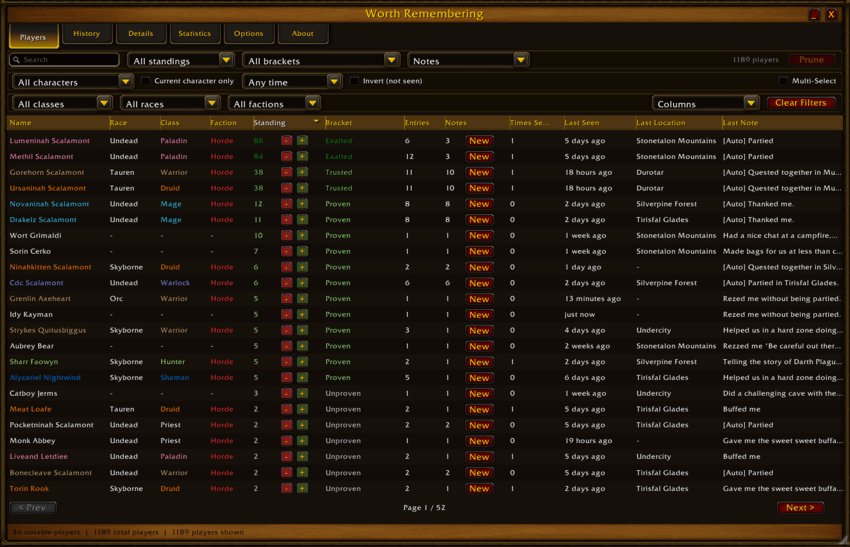This screenshot has height=547, width=850.
Task: Click green plus icon on Wort Grimaldi row
Action: (302, 235)
